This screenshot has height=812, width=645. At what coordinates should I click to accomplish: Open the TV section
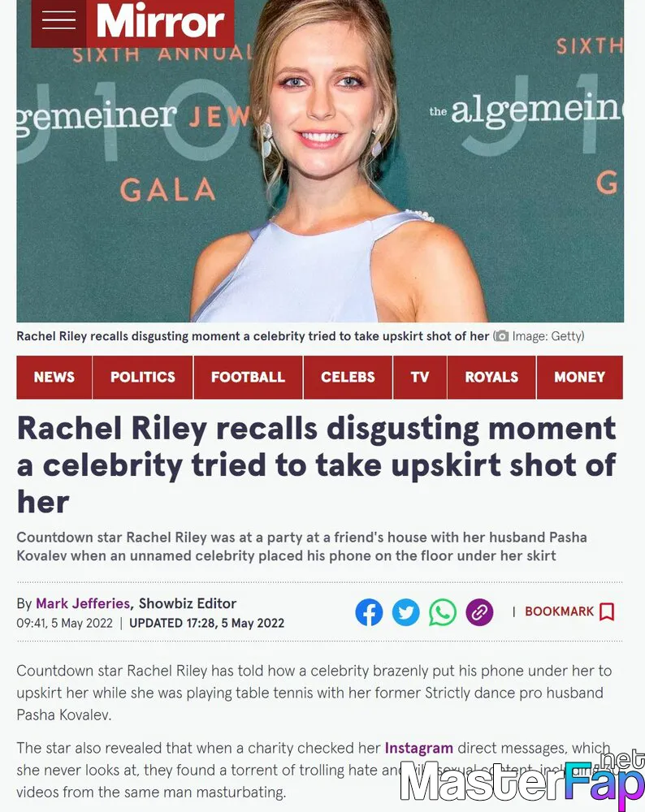tap(420, 377)
